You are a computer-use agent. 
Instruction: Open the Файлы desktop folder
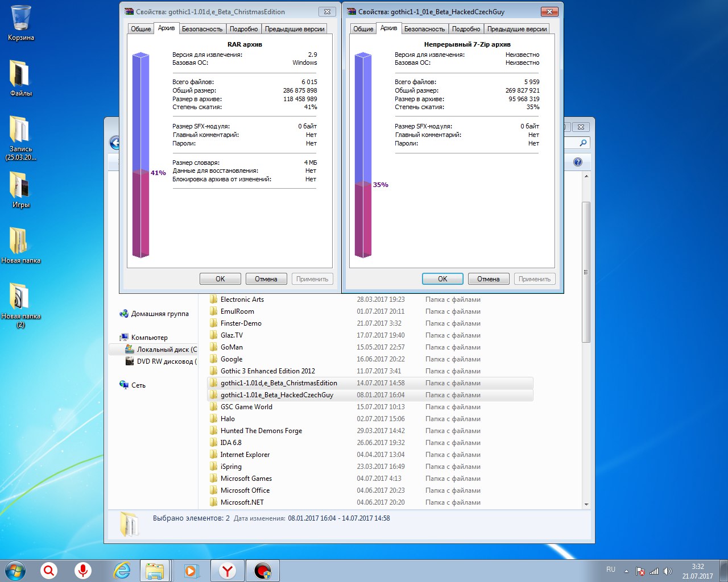coord(21,78)
